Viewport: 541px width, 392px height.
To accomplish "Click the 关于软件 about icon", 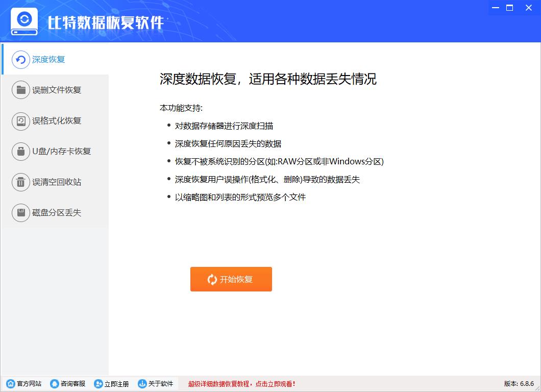I will click(142, 384).
